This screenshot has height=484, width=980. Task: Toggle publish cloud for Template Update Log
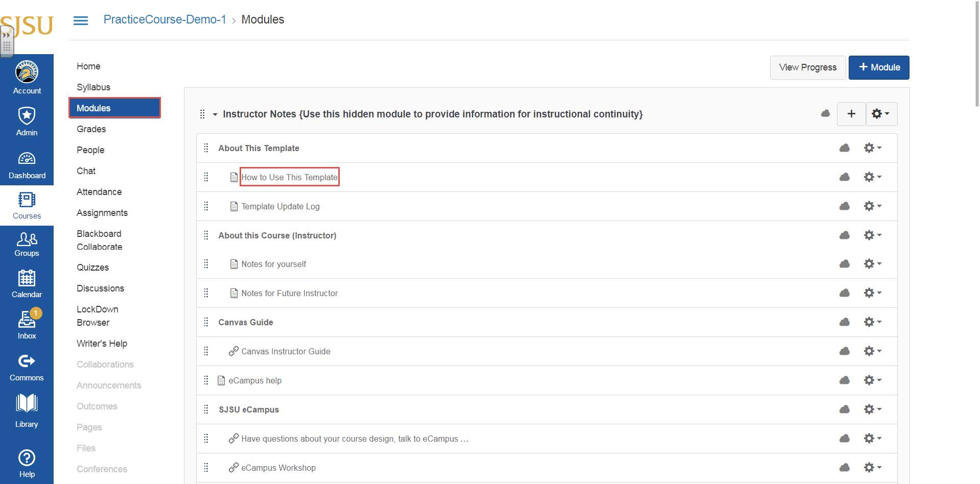(x=845, y=206)
